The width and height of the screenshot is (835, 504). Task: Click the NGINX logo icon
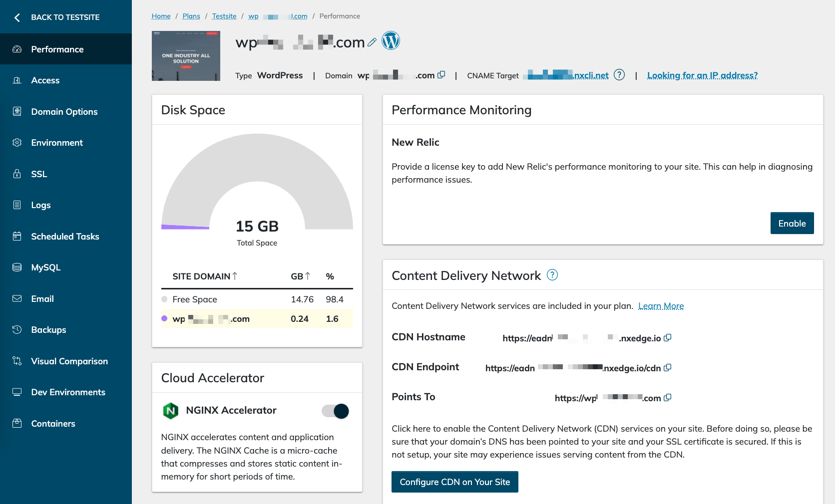tap(171, 411)
